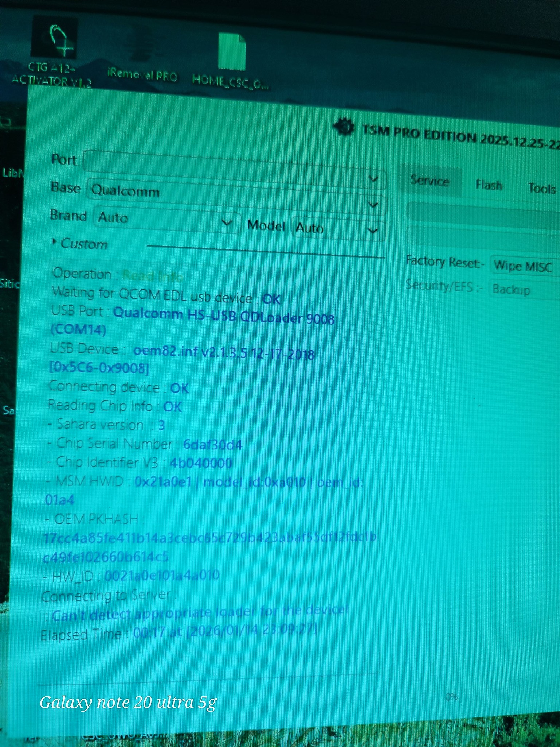Viewport: 560px width, 747px height.
Task: Switch to the Tools tab
Action: tap(542, 189)
